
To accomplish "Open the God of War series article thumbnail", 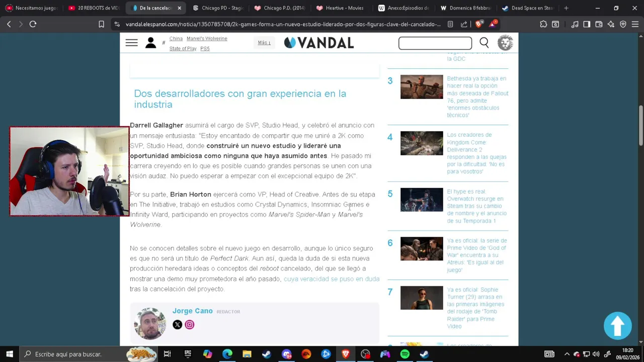I will point(422,249).
